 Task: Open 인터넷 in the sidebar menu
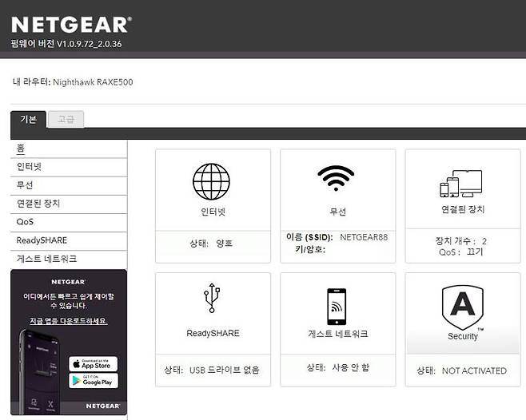point(29,167)
